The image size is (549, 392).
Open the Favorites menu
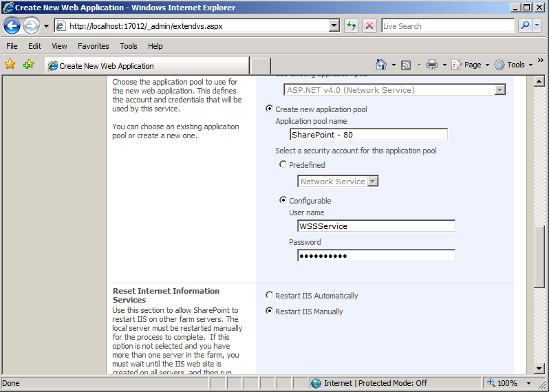(x=93, y=46)
